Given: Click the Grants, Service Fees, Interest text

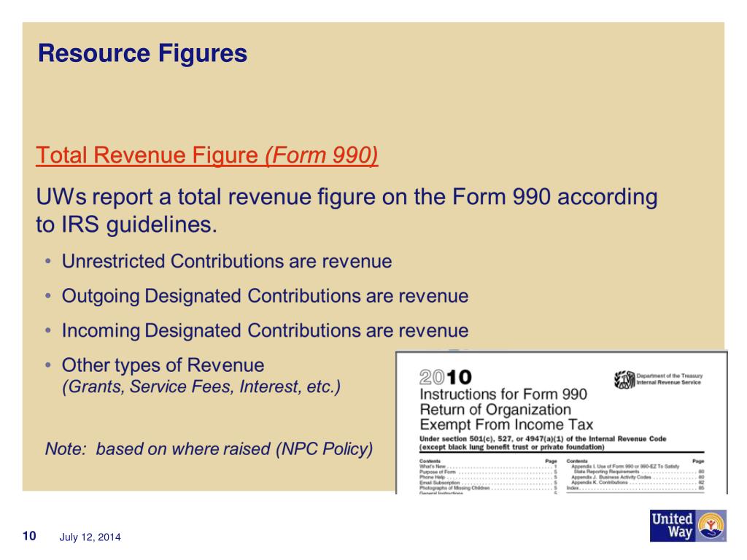Looking at the screenshot, I should [201, 386].
